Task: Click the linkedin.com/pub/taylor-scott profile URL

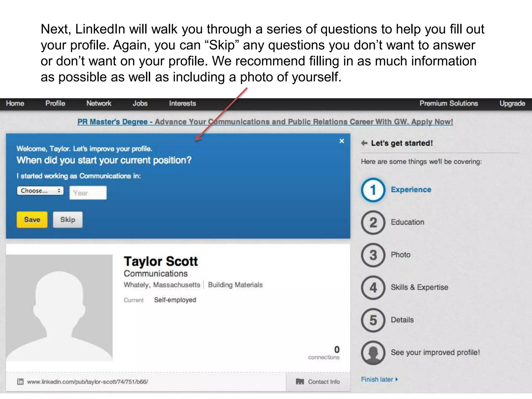Action: tap(88, 382)
